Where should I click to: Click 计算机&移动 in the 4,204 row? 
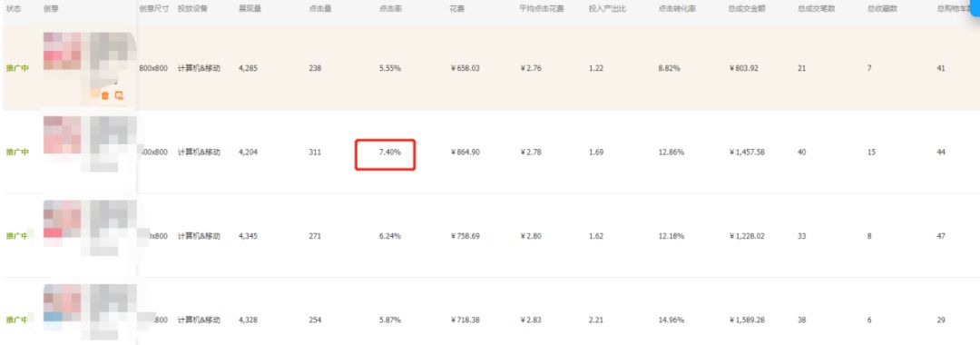click(199, 152)
